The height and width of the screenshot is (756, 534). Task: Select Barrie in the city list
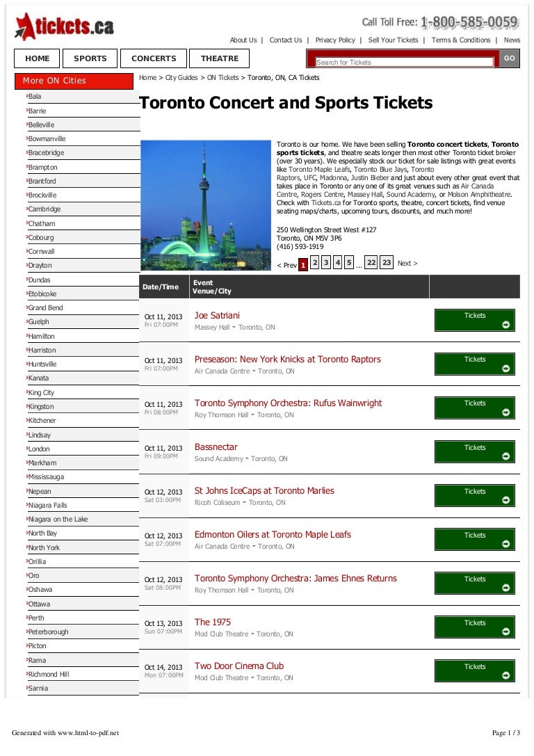(x=37, y=111)
